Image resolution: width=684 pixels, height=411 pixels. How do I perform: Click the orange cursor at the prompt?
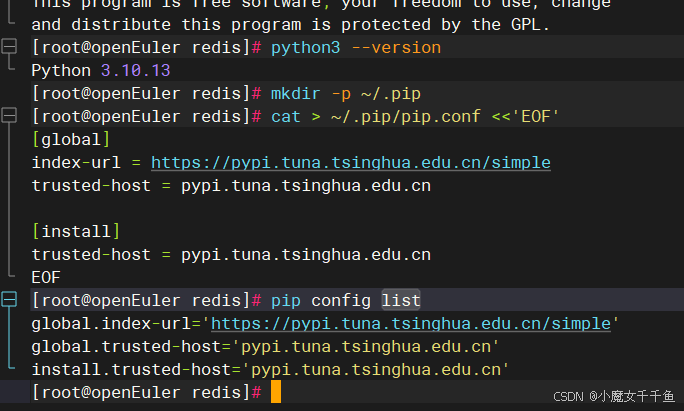276,392
